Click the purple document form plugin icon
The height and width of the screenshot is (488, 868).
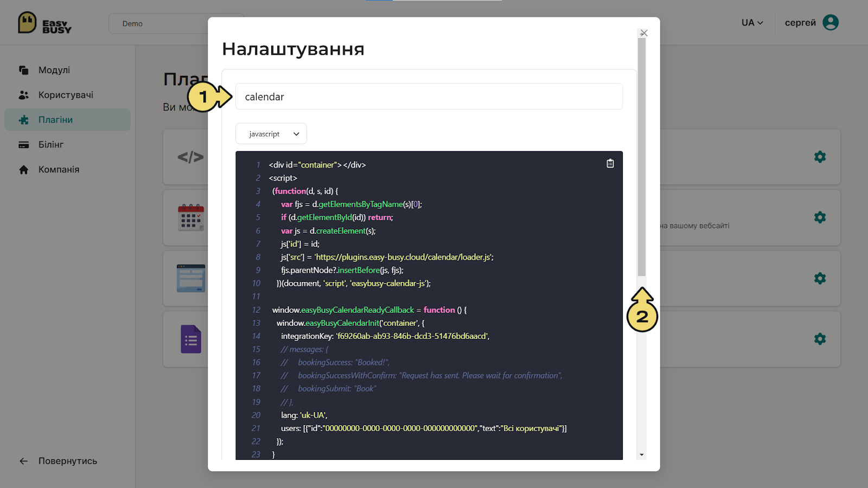tap(191, 339)
